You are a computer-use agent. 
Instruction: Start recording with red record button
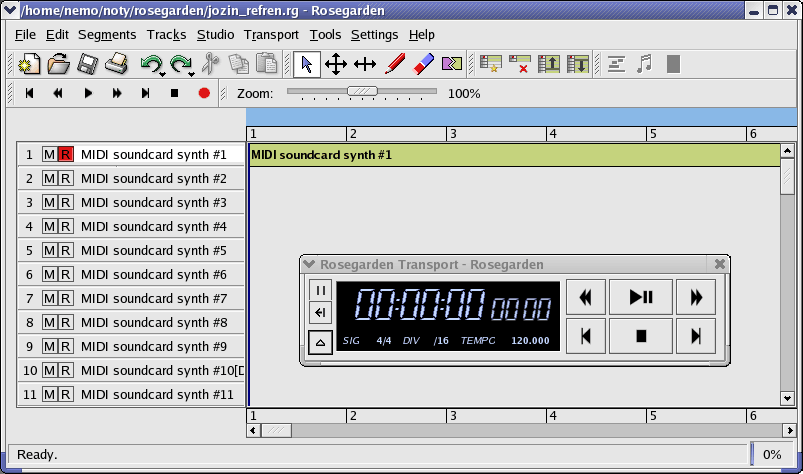pos(204,93)
